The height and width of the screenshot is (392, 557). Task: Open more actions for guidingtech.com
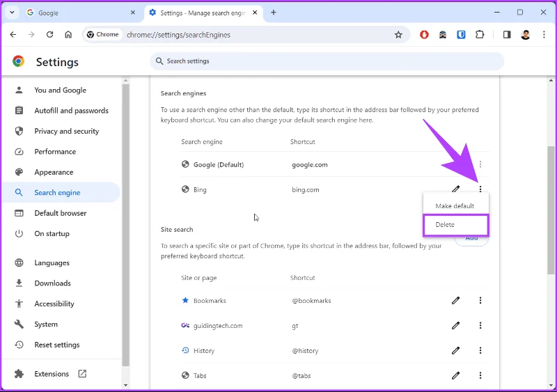(480, 326)
